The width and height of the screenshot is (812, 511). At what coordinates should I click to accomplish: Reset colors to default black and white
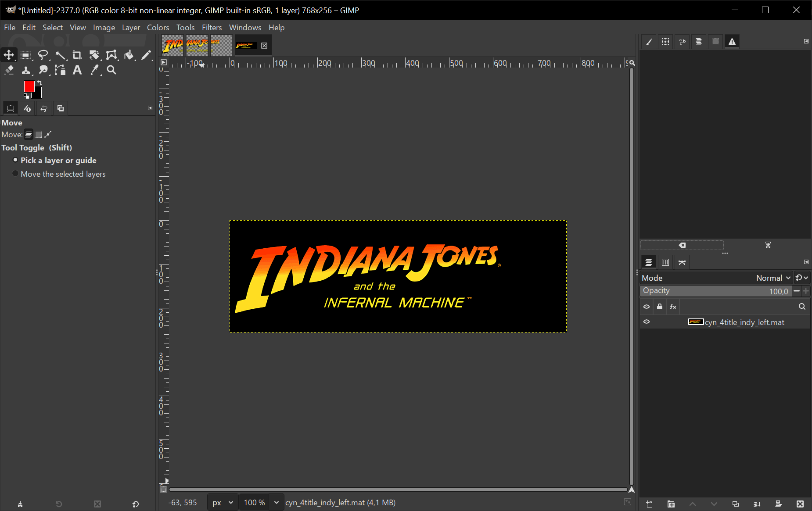pyautogui.click(x=26, y=96)
